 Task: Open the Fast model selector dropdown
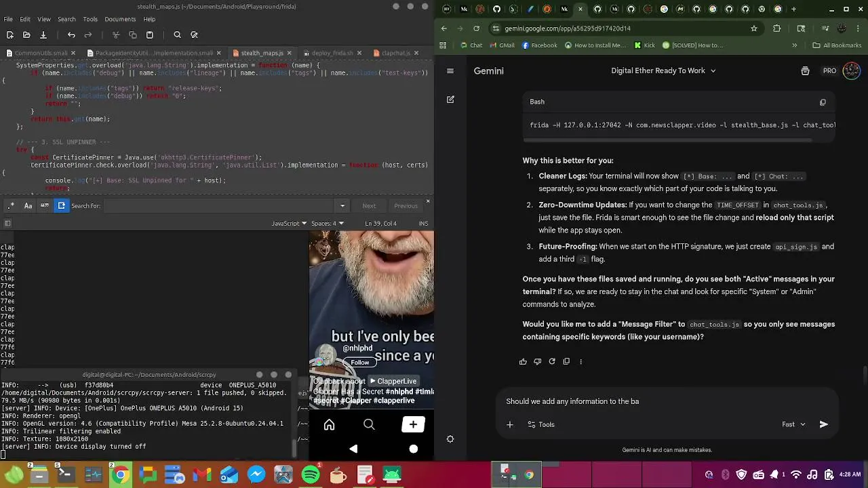point(793,424)
